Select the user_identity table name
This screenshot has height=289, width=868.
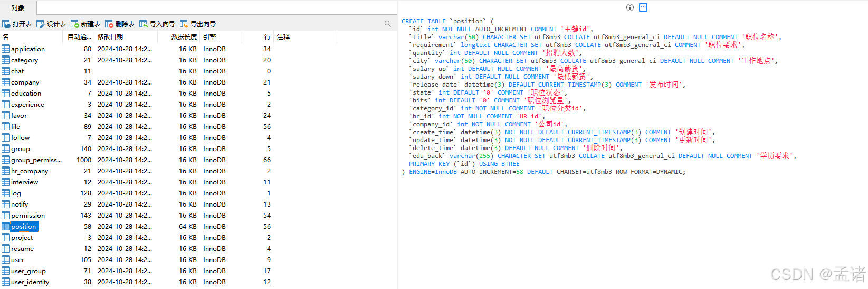tap(30, 282)
